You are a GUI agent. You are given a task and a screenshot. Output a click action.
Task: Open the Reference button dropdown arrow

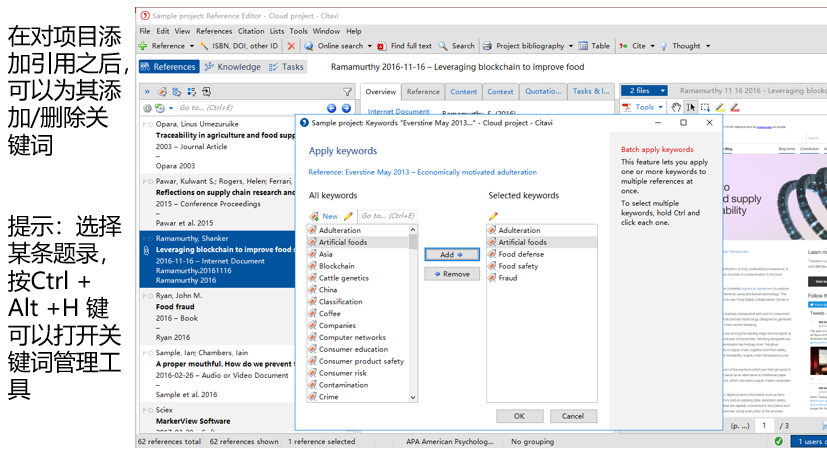tap(191, 46)
